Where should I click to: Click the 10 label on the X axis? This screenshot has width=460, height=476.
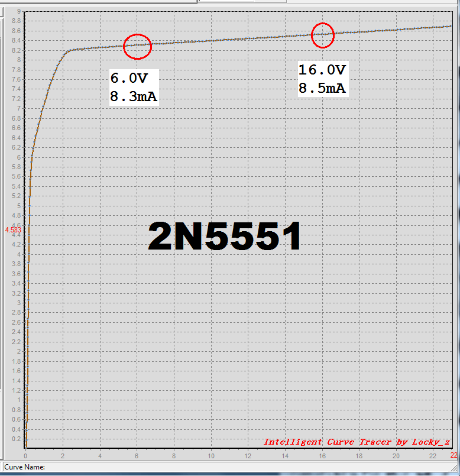coord(211,456)
